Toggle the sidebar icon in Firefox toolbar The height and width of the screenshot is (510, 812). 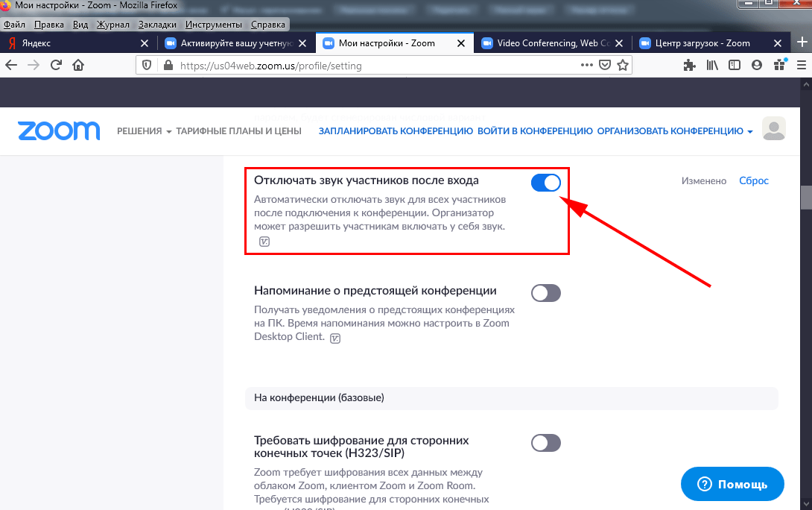pos(735,65)
